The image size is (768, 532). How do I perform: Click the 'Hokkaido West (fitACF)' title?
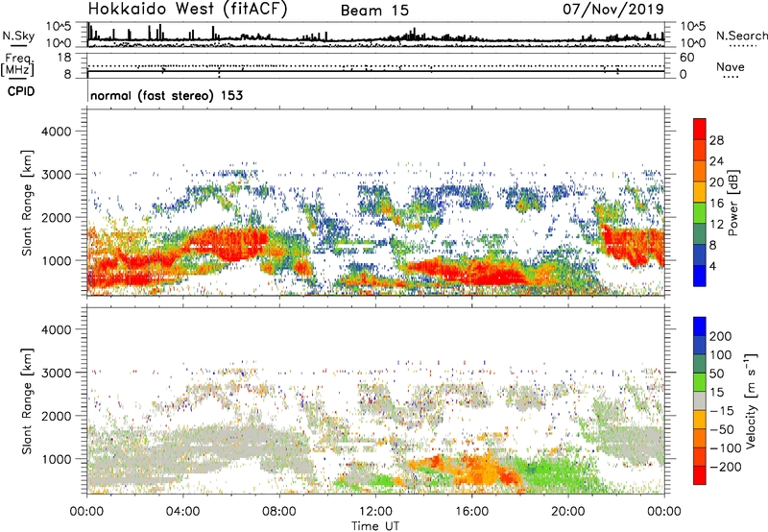(x=187, y=10)
